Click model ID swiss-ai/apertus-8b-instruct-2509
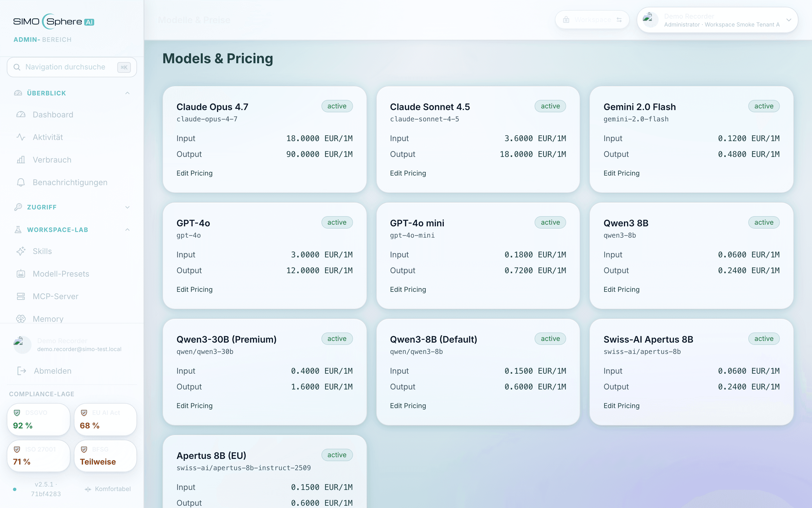 coord(244,468)
